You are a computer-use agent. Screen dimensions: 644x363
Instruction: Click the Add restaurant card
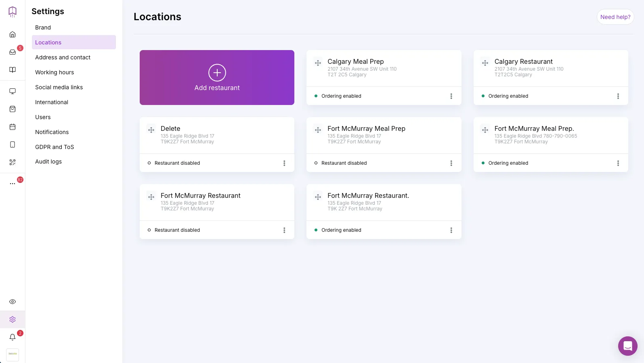(217, 78)
